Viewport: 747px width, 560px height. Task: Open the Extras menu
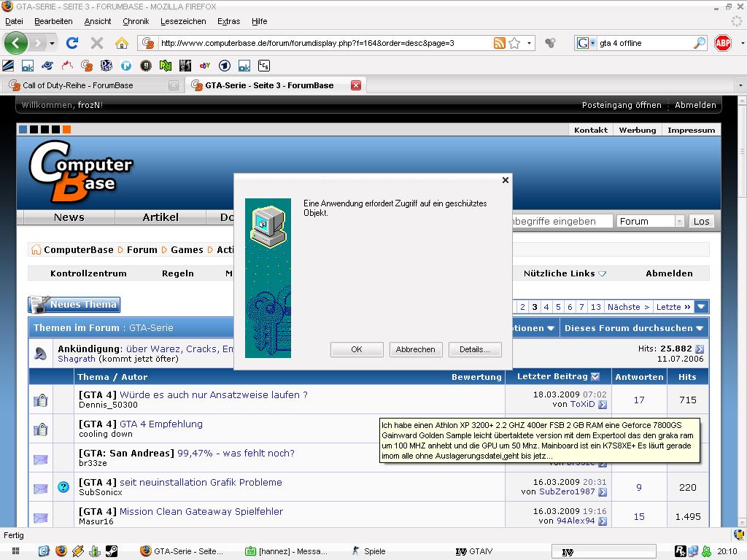228,21
